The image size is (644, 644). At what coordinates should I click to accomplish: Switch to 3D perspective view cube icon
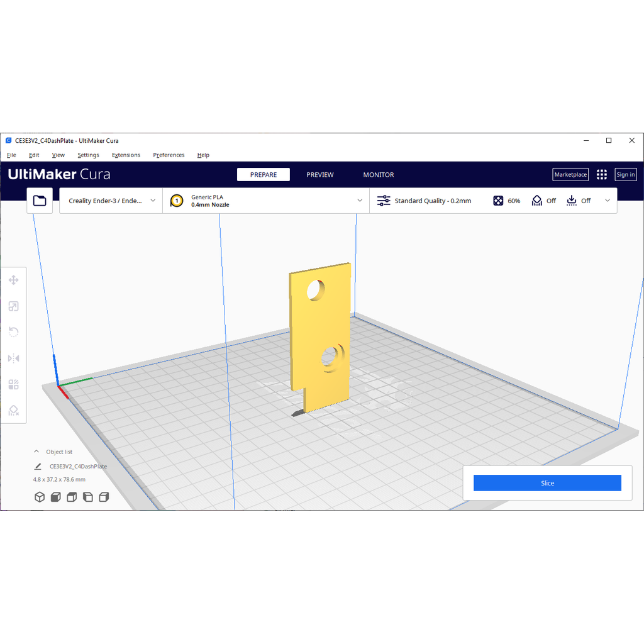click(x=40, y=497)
